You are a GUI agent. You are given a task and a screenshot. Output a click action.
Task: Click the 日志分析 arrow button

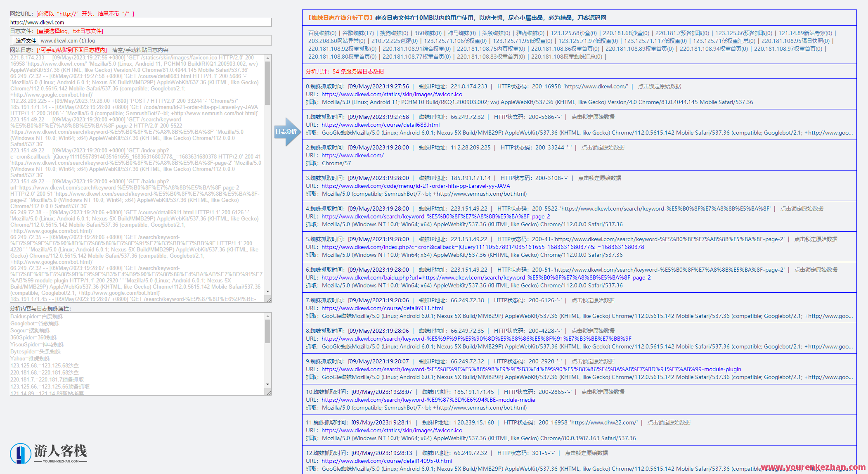[x=286, y=132]
